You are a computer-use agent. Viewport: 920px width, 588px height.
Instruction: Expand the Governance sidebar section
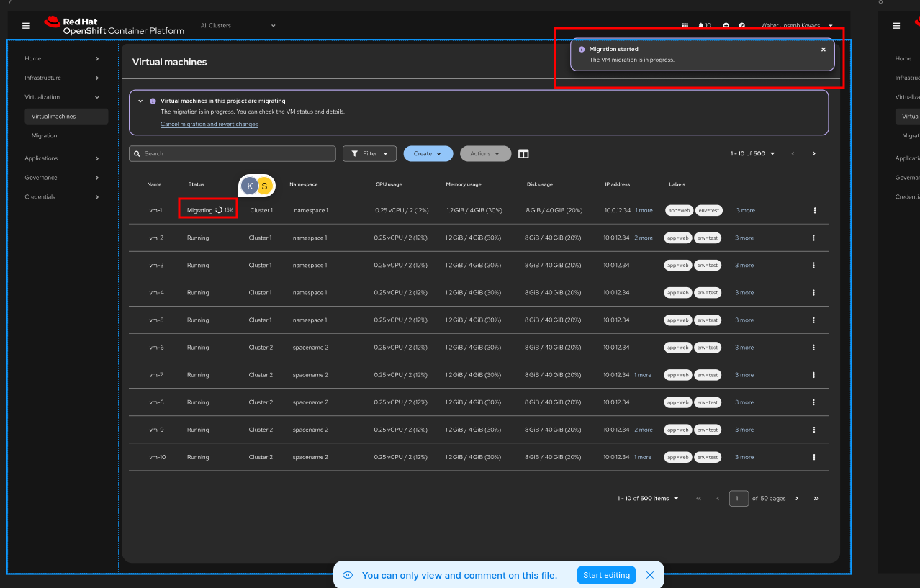click(62, 177)
